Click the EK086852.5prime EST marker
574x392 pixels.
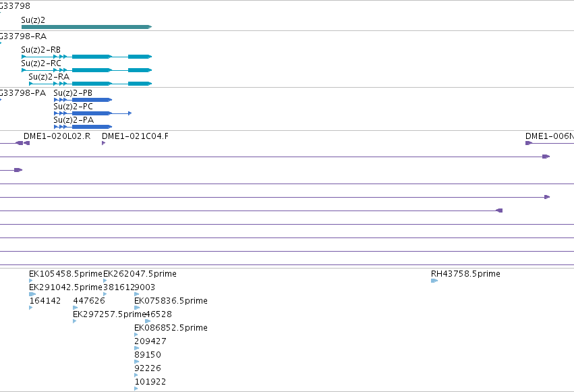(136, 335)
